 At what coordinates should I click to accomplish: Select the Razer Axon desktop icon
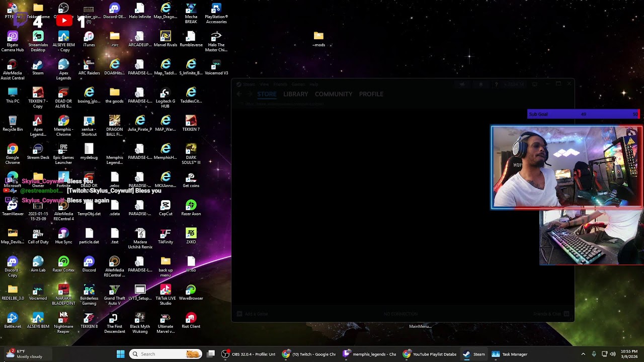click(x=191, y=208)
